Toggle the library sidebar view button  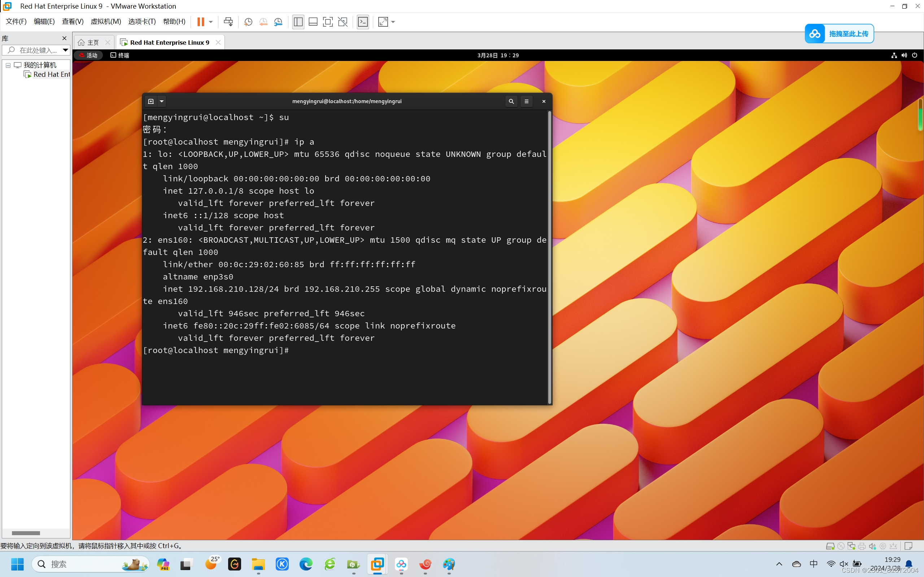(298, 22)
